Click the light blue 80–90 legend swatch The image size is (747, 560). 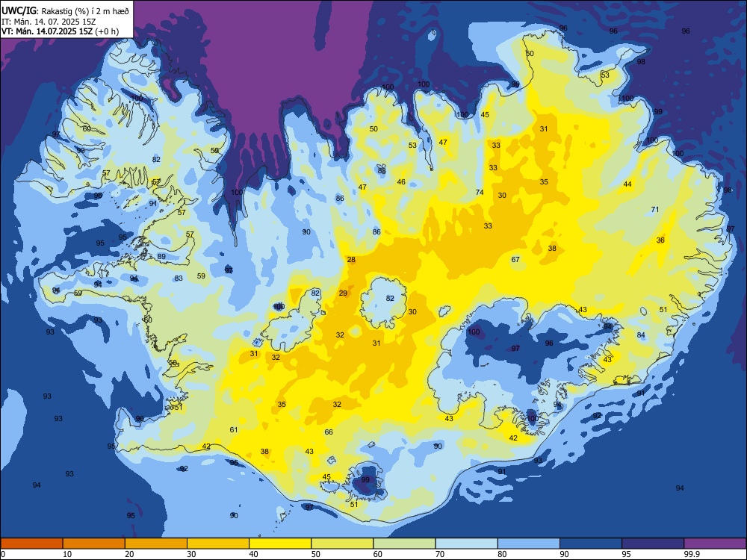[529, 544]
